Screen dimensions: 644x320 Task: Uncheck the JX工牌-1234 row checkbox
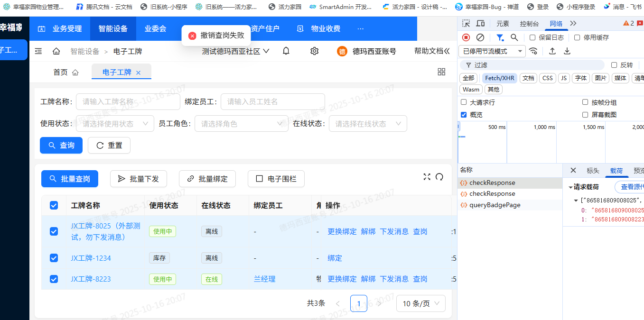pyautogui.click(x=54, y=258)
